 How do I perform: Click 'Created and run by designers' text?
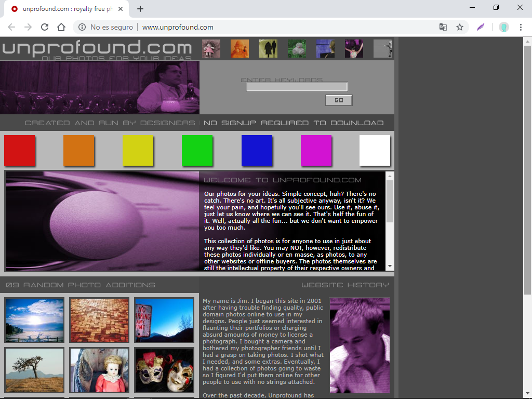[x=110, y=123]
